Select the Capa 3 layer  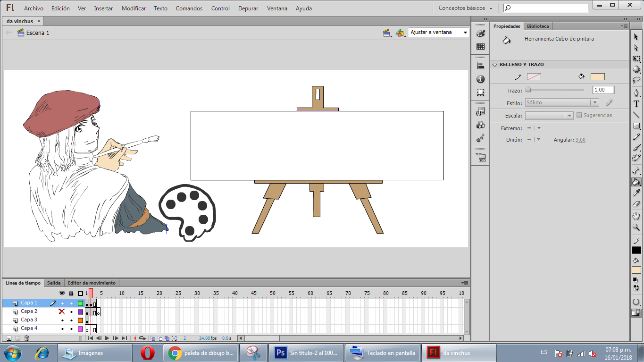pyautogui.click(x=29, y=320)
